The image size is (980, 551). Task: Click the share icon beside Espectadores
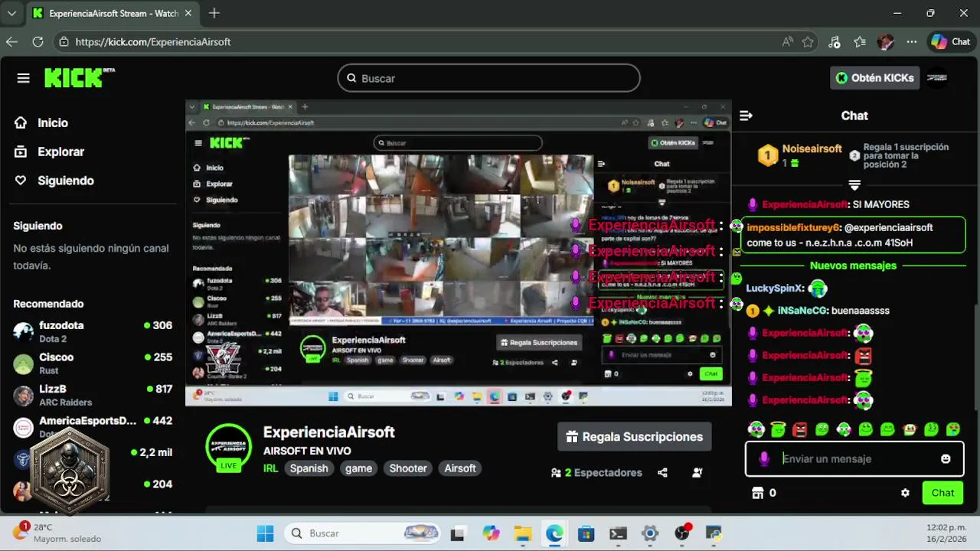coord(662,473)
